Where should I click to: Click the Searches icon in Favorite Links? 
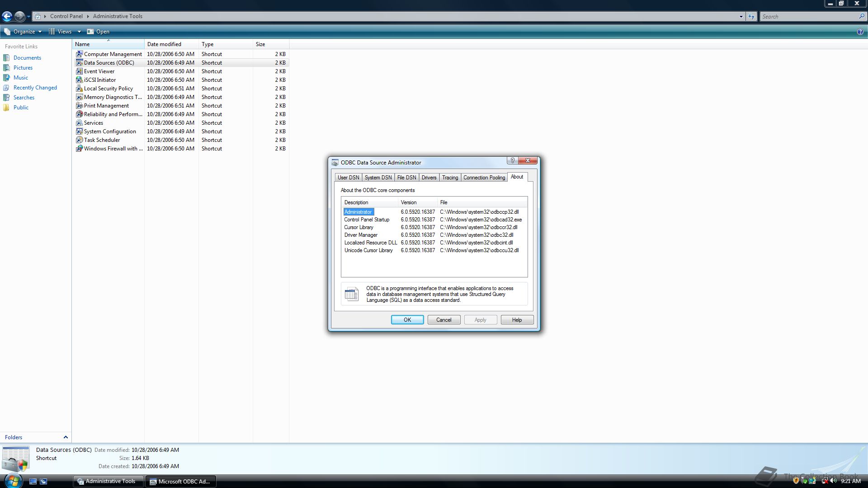click(x=6, y=98)
